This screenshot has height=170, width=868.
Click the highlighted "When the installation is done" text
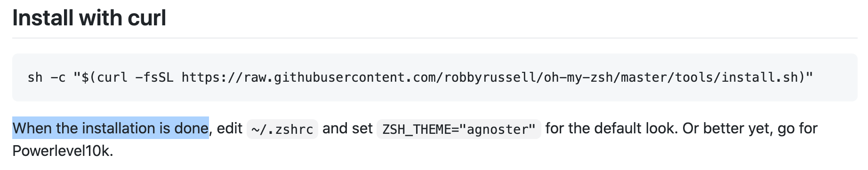tap(111, 128)
